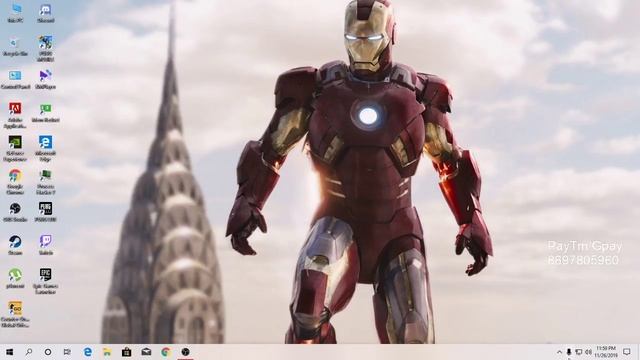Select the red Adobe application shortcut
The width and height of the screenshot is (640, 360).
16,115
